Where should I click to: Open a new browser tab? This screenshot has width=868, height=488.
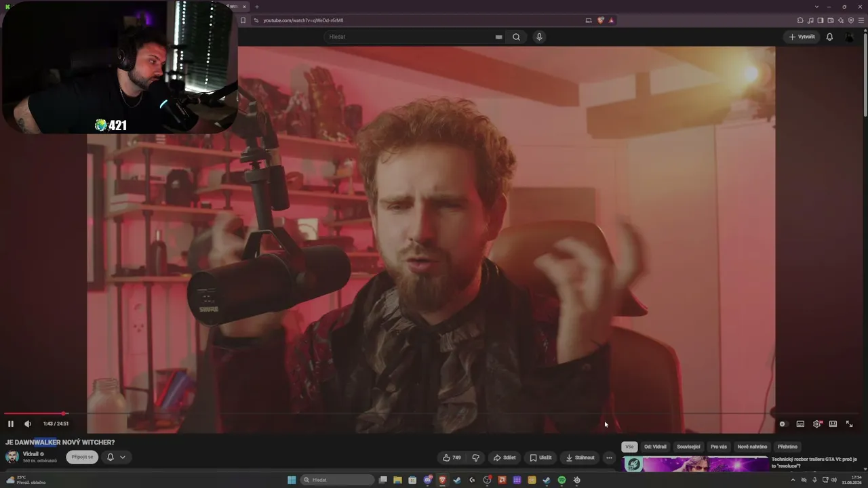pos(257,6)
